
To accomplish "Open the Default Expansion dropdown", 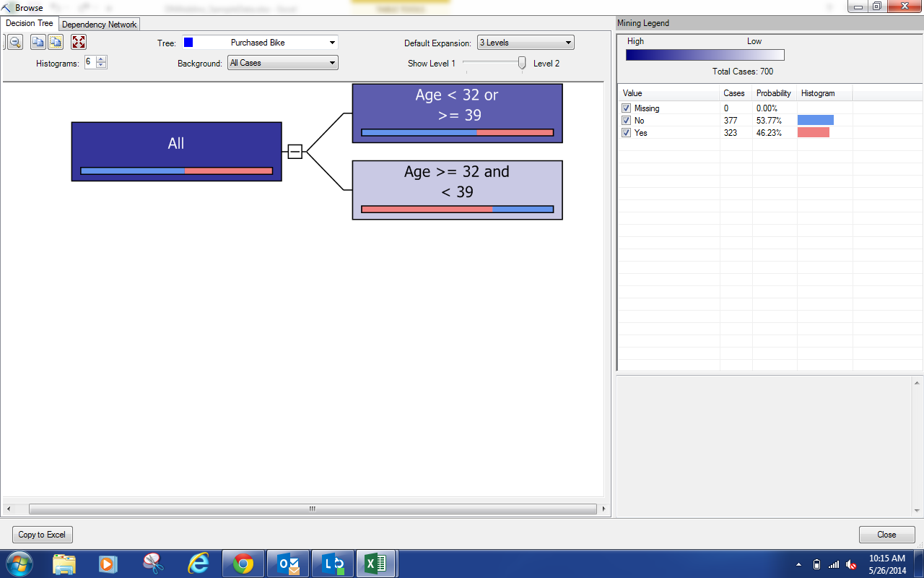I will coord(526,43).
